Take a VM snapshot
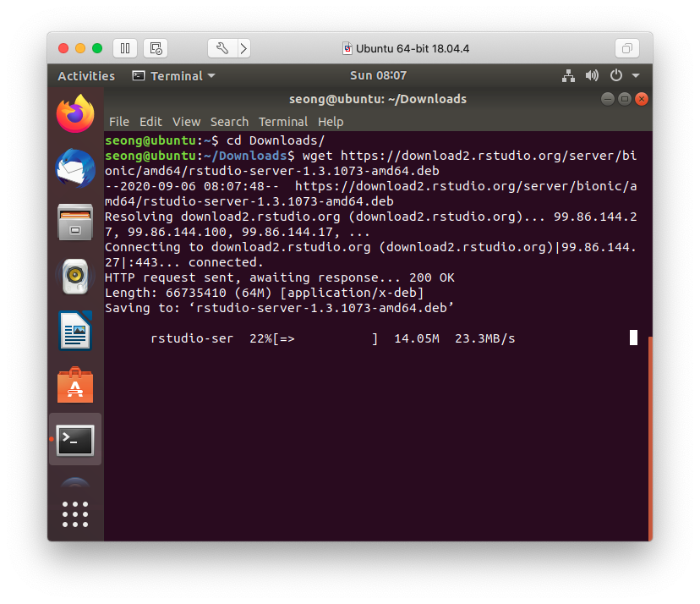Viewport: 700px width, 604px height. click(x=156, y=48)
